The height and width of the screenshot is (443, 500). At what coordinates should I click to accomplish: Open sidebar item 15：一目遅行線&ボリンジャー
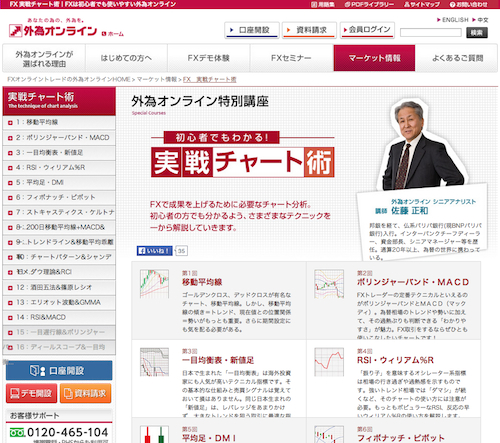(x=59, y=332)
